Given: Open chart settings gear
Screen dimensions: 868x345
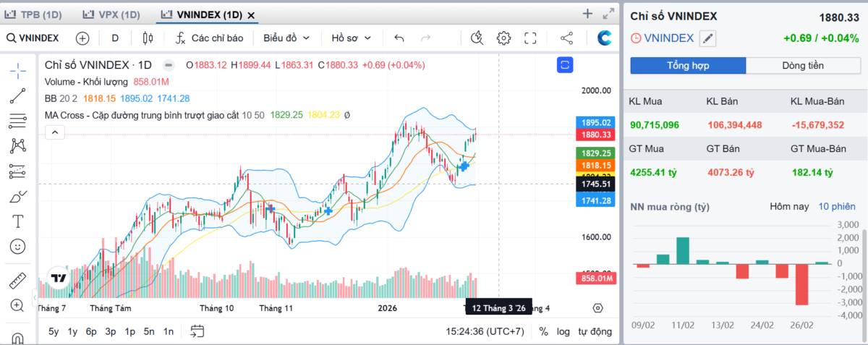Looking at the screenshot, I should coord(503,38).
